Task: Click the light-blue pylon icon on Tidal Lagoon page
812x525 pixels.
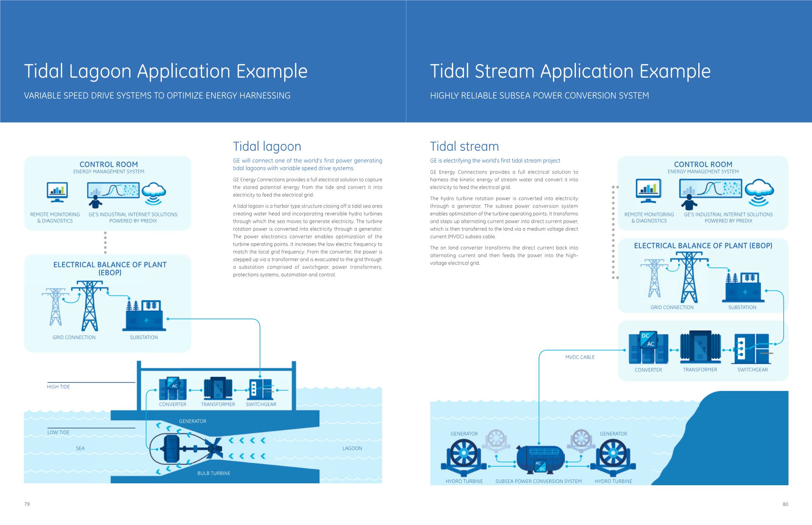Action: (55, 307)
